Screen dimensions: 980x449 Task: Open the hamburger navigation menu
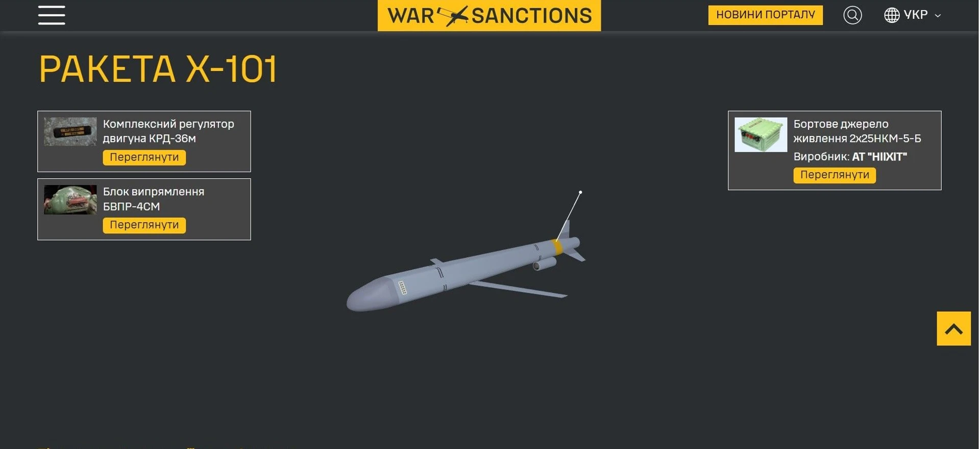52,15
